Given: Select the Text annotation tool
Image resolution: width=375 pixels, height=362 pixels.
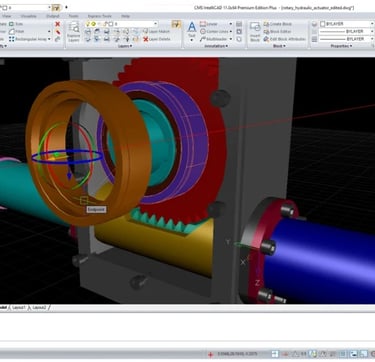Looking at the screenshot, I should click(x=192, y=31).
